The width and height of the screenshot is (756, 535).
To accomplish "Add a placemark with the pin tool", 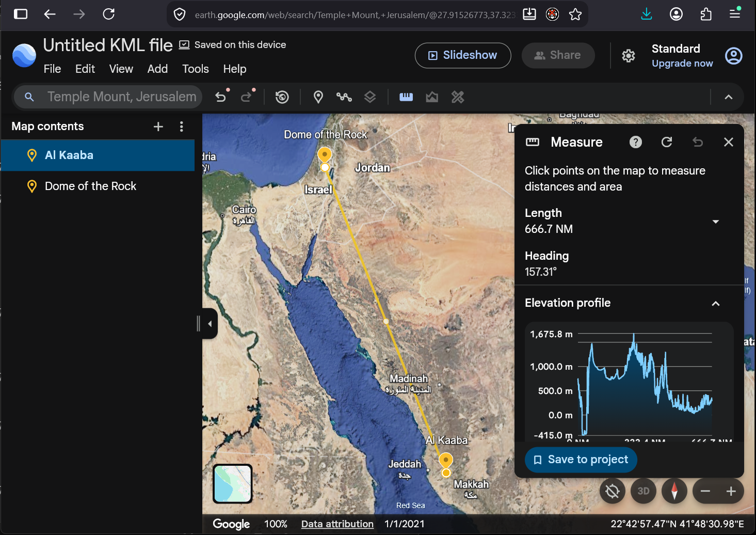I will [x=318, y=97].
